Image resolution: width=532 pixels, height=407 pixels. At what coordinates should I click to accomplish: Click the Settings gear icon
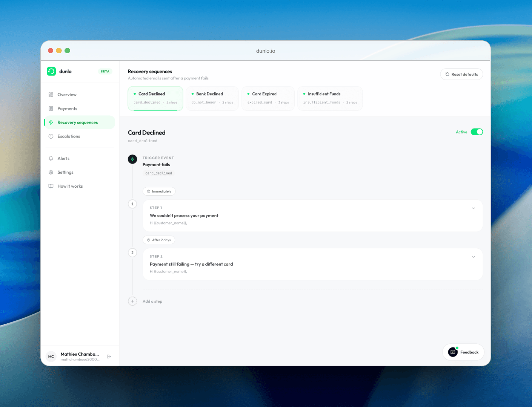click(51, 172)
